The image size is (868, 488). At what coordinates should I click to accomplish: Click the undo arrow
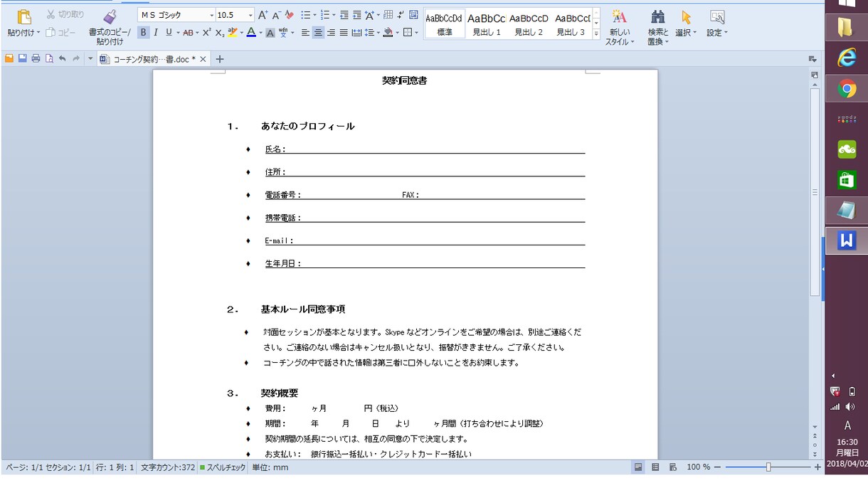coord(63,58)
